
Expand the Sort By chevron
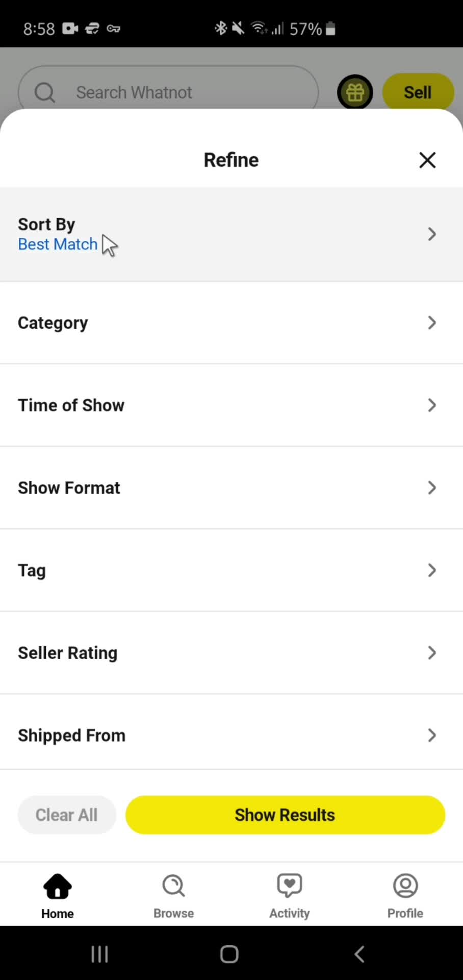432,234
